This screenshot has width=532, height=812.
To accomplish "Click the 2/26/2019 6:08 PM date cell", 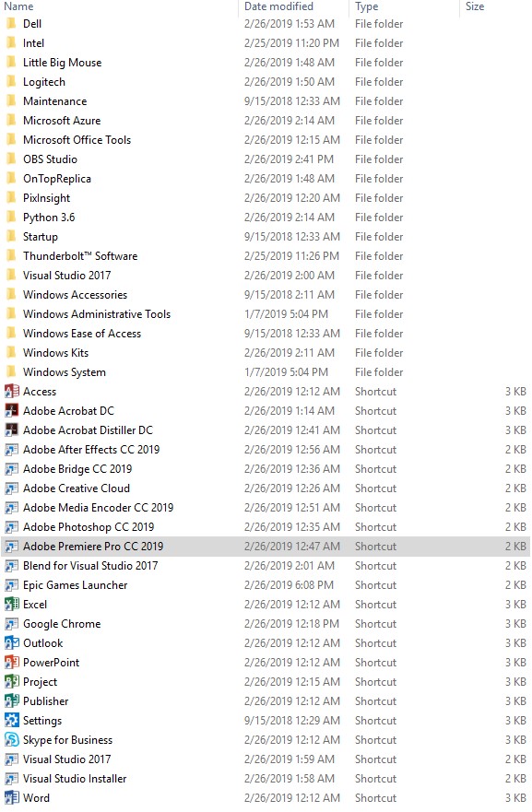I will coord(290,585).
